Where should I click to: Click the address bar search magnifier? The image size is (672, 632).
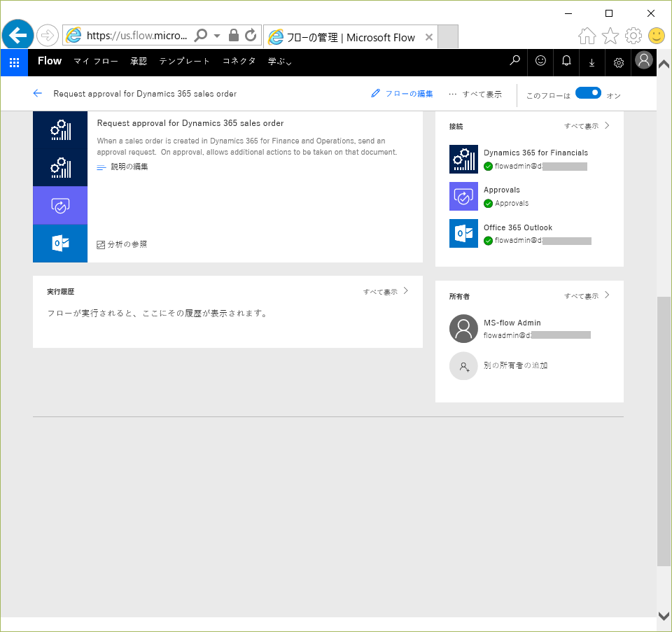[201, 35]
